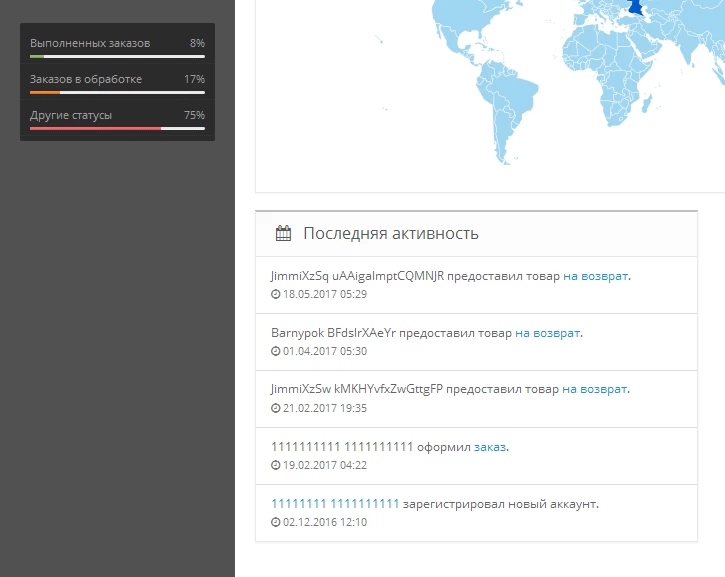Click the calendar icon beside Последняя активность

tap(283, 233)
